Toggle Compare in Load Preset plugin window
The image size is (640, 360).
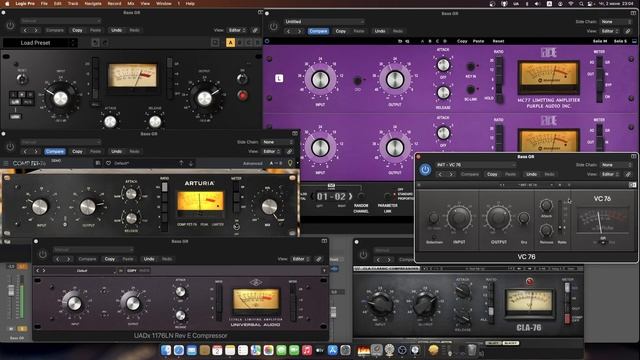click(x=55, y=30)
